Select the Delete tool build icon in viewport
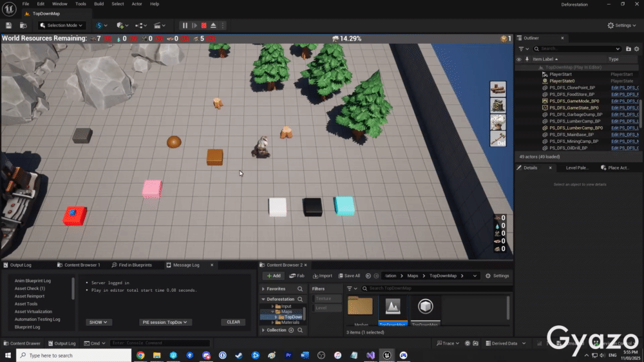This screenshot has height=362, width=644. click(498, 138)
